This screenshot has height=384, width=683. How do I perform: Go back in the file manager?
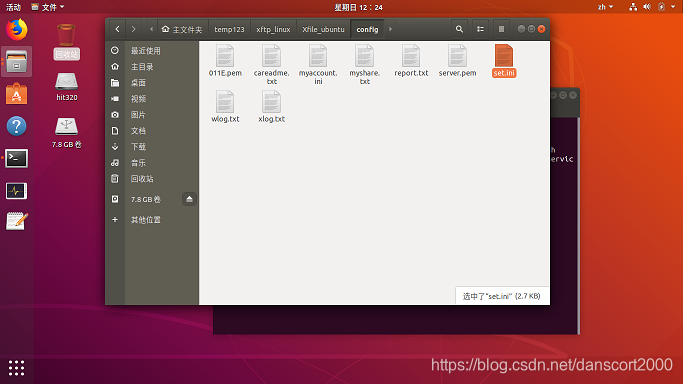tap(117, 29)
